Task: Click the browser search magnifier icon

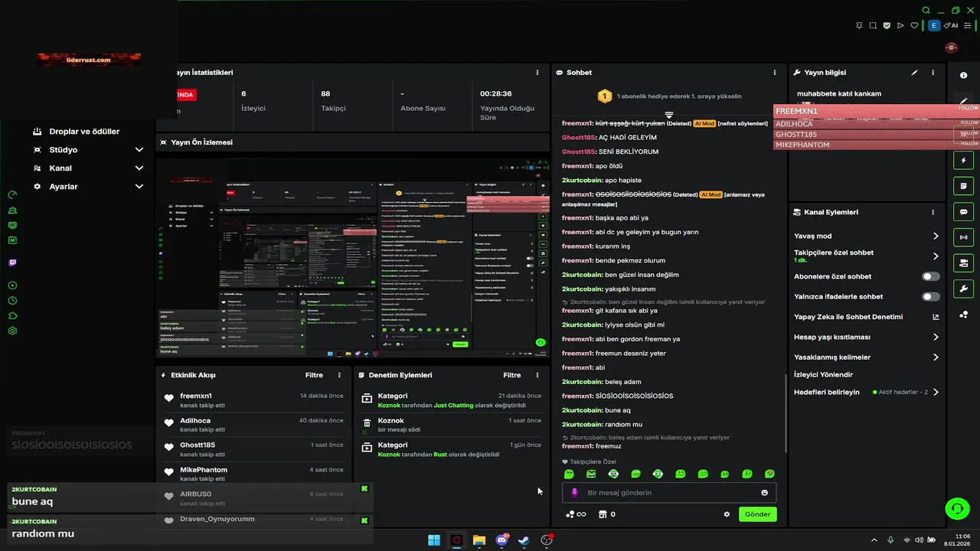Action: (926, 11)
